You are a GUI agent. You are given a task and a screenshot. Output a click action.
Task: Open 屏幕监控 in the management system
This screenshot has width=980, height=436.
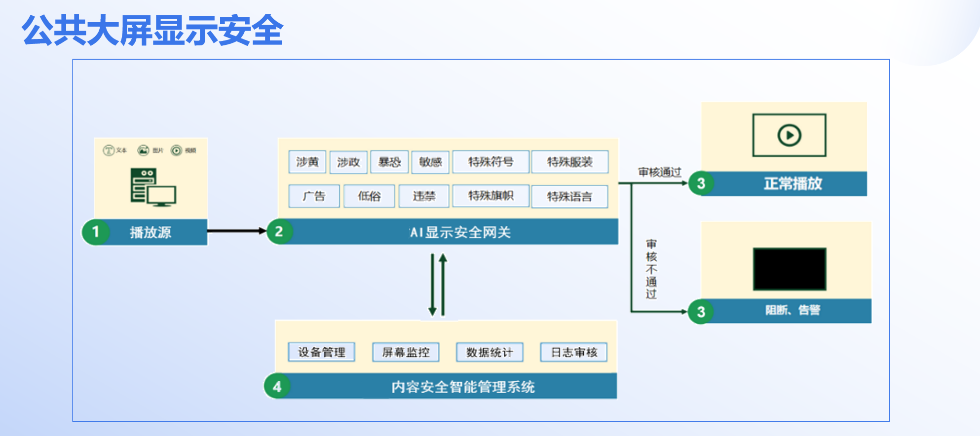406,352
